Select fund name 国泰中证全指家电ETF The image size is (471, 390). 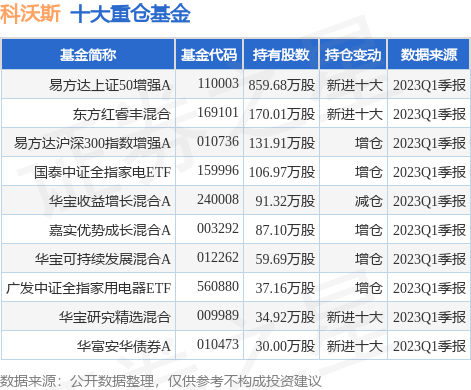pos(102,172)
